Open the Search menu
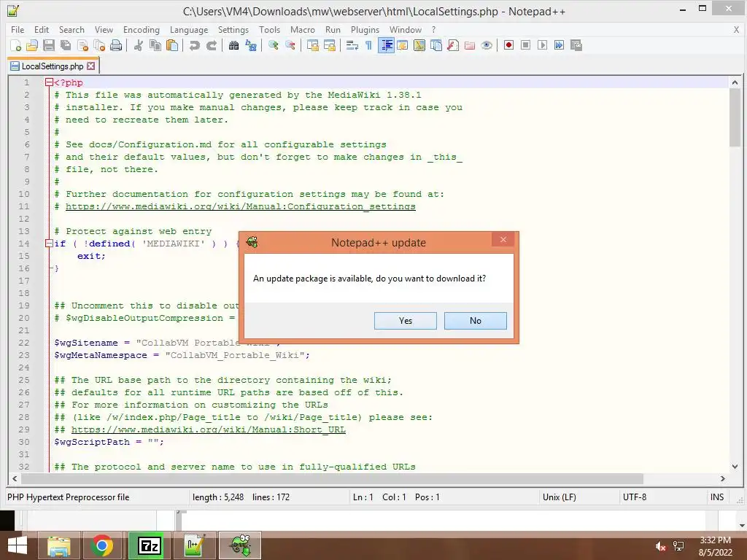This screenshot has height=560, width=747. (x=71, y=29)
